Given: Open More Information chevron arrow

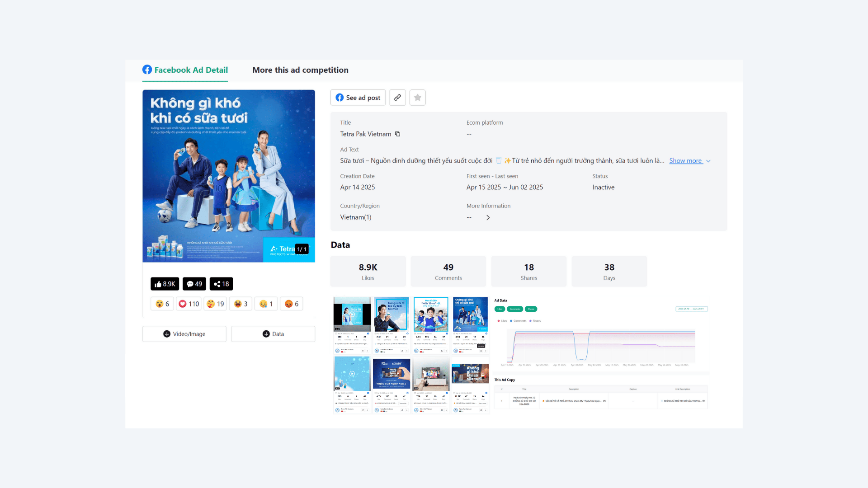Looking at the screenshot, I should [488, 218].
